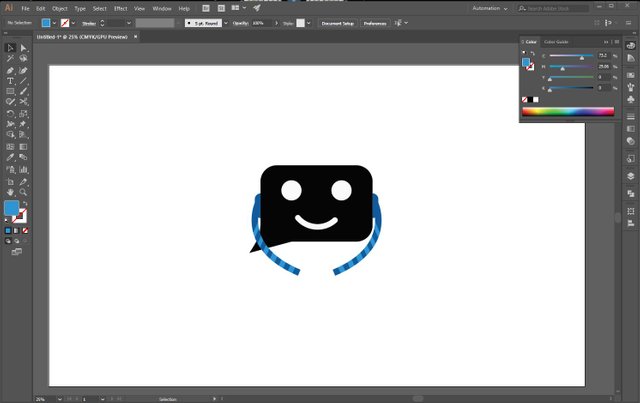Select the Blend tool
The height and width of the screenshot is (403, 640).
point(23,157)
